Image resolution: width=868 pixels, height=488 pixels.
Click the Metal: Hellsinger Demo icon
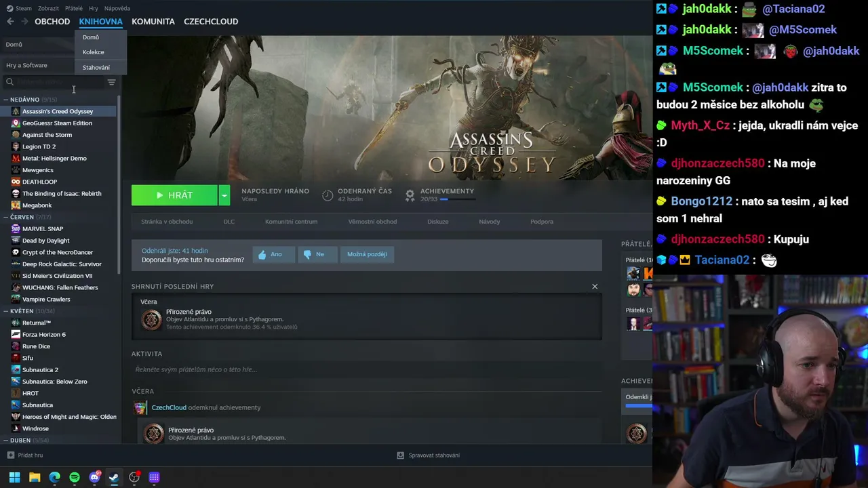coord(16,159)
